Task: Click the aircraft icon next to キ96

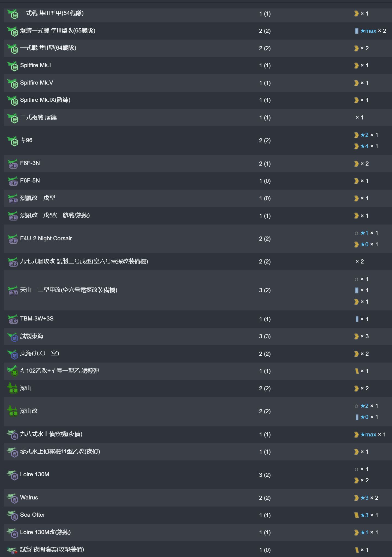Action: click(13, 141)
